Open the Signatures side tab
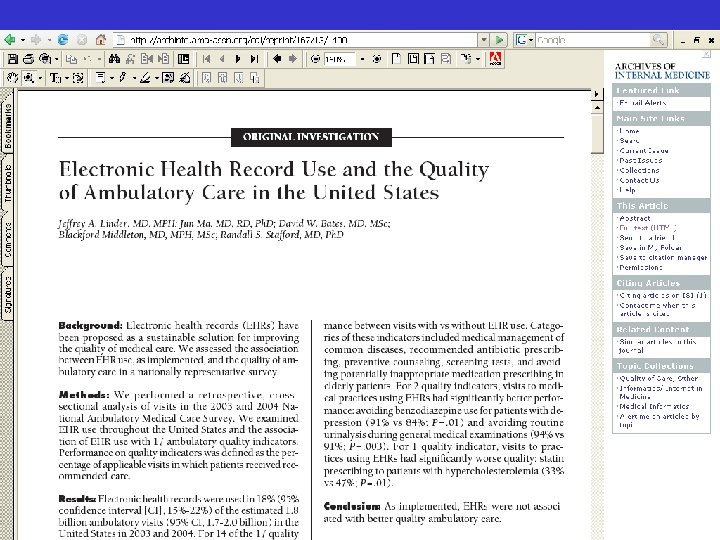720x540 pixels. coord(7,294)
